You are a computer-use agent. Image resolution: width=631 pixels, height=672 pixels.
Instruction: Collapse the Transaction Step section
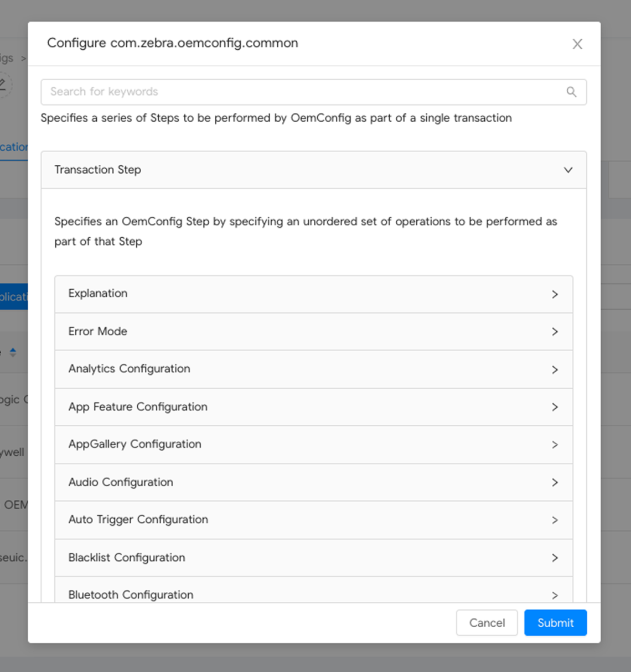[313, 170]
